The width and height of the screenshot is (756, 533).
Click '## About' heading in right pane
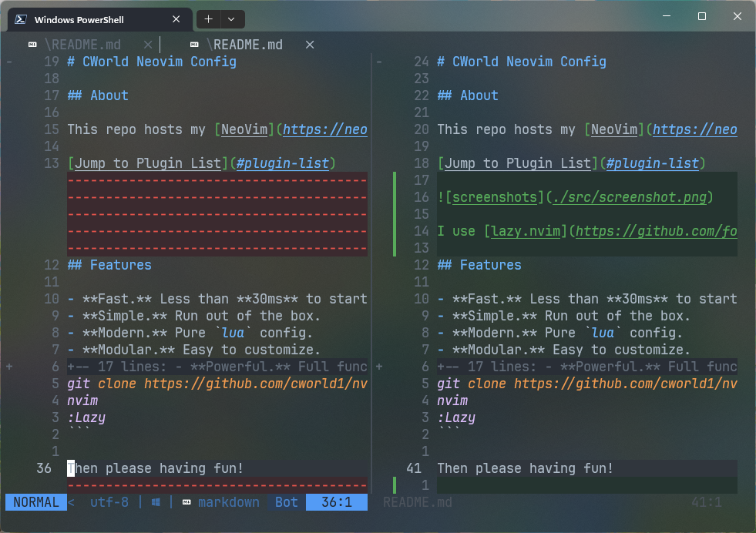click(x=468, y=96)
